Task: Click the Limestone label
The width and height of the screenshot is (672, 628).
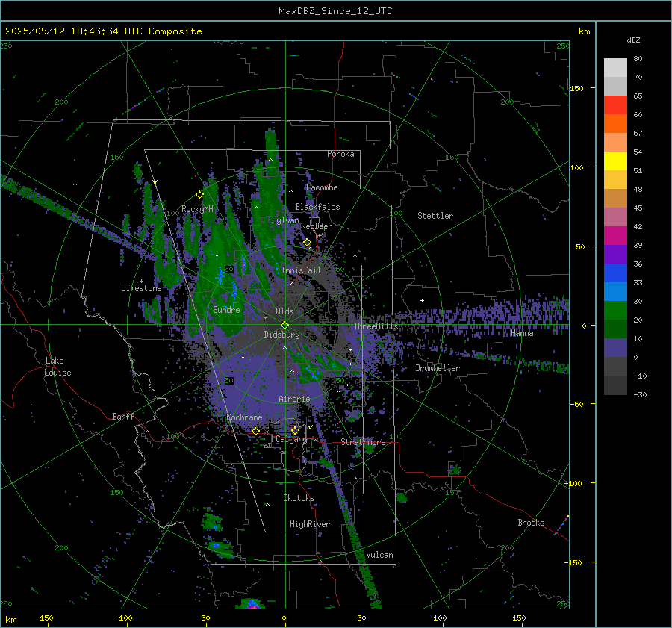Action: (x=141, y=288)
